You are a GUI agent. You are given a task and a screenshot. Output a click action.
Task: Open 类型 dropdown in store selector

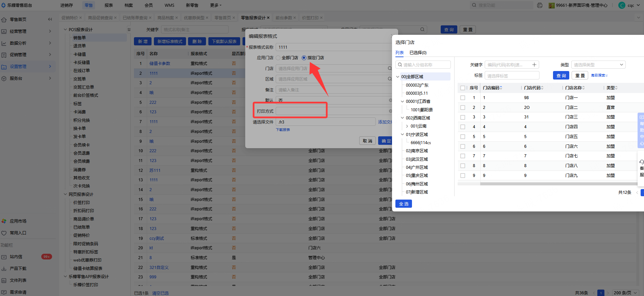598,65
